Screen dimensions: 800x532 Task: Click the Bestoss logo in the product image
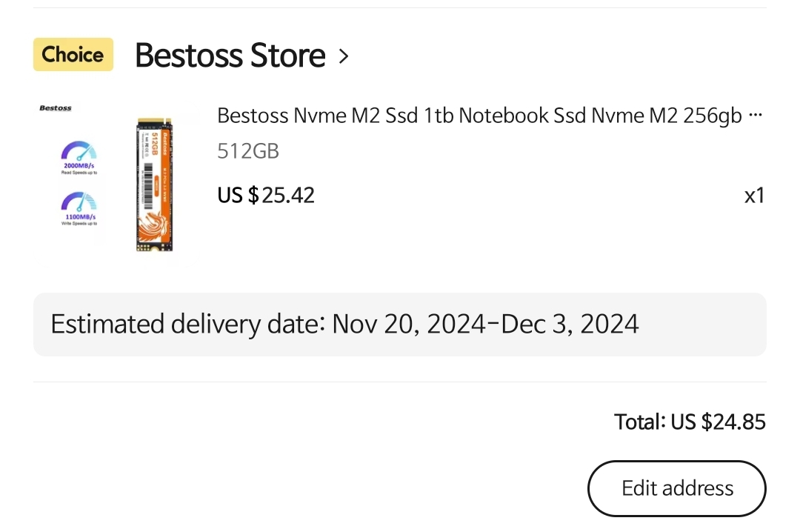(x=55, y=107)
